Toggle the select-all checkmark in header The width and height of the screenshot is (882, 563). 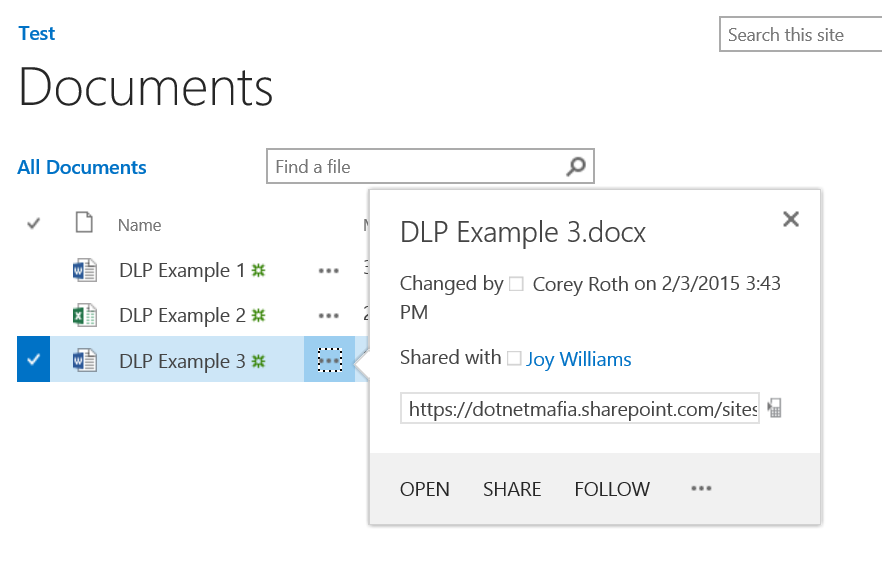[34, 224]
